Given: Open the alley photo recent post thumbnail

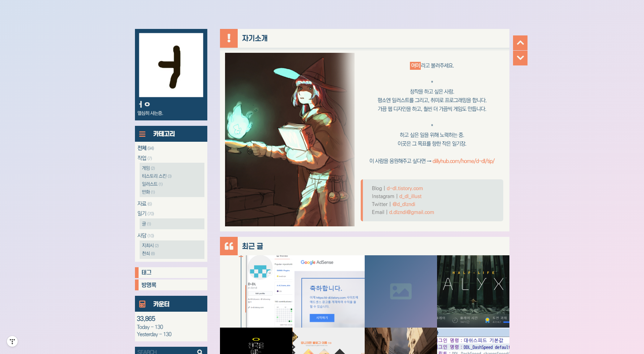Looking at the screenshot, I should tap(401, 341).
